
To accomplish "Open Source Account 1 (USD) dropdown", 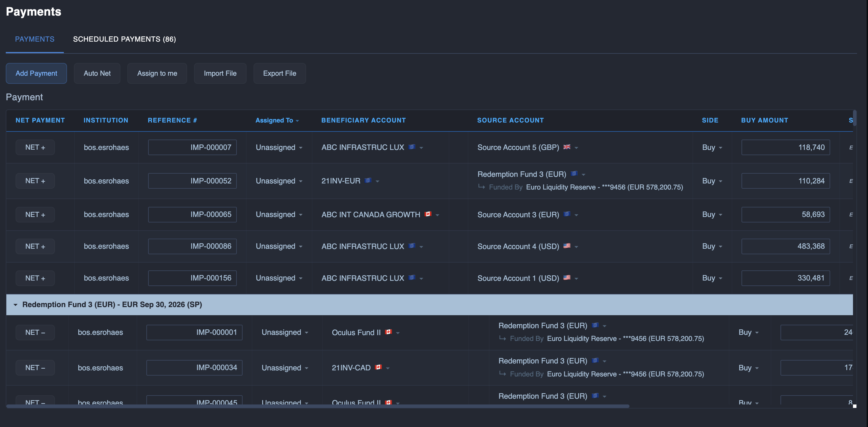I will pyautogui.click(x=528, y=278).
